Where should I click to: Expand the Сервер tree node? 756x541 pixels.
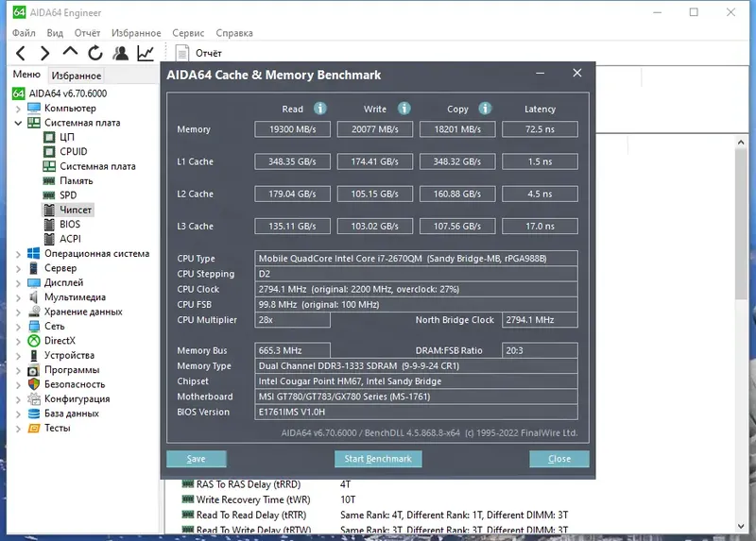18,268
